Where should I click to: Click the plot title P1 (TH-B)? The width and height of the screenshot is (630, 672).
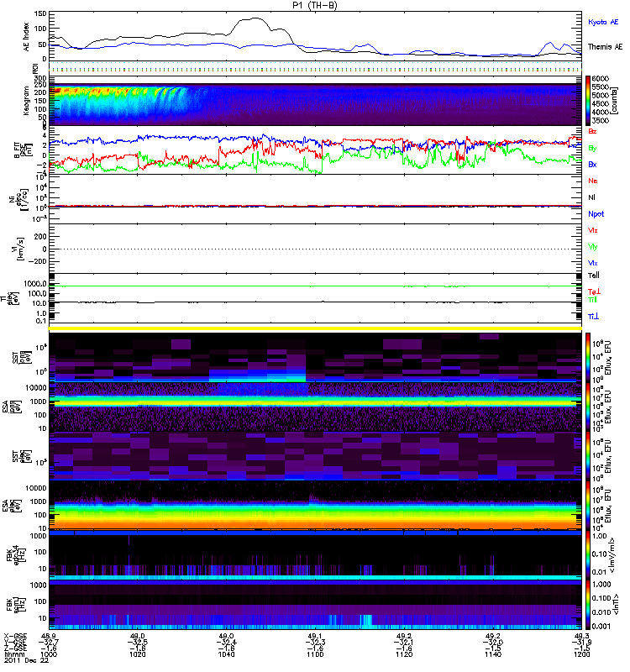[x=315, y=5]
